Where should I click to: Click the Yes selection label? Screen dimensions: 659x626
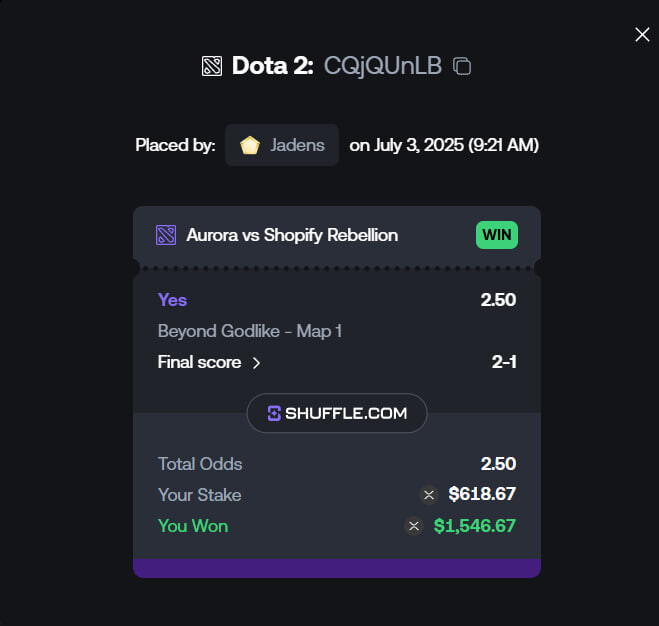click(172, 300)
